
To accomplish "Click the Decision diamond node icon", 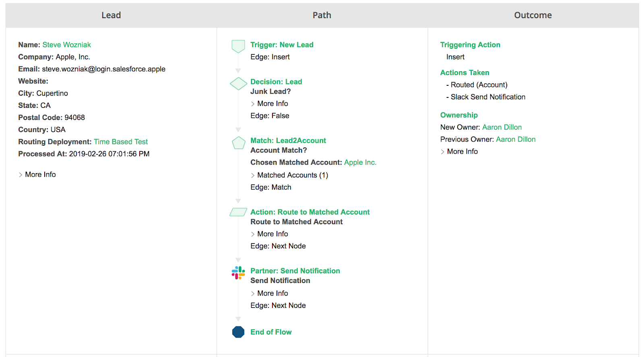I will (x=238, y=84).
